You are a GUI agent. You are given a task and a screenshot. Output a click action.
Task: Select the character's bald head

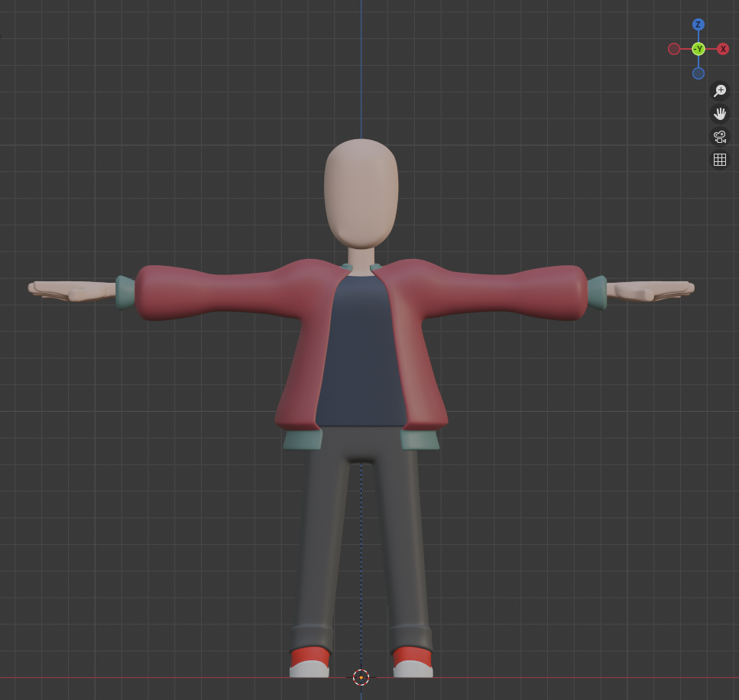coord(361,191)
